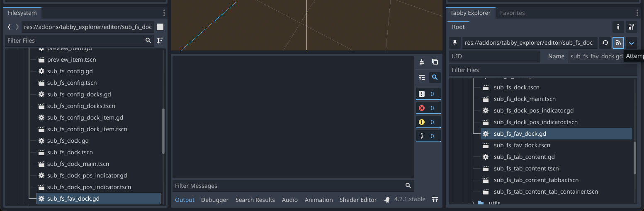Open the Shader Editor panel
The height and width of the screenshot is (211, 644).
(x=358, y=199)
